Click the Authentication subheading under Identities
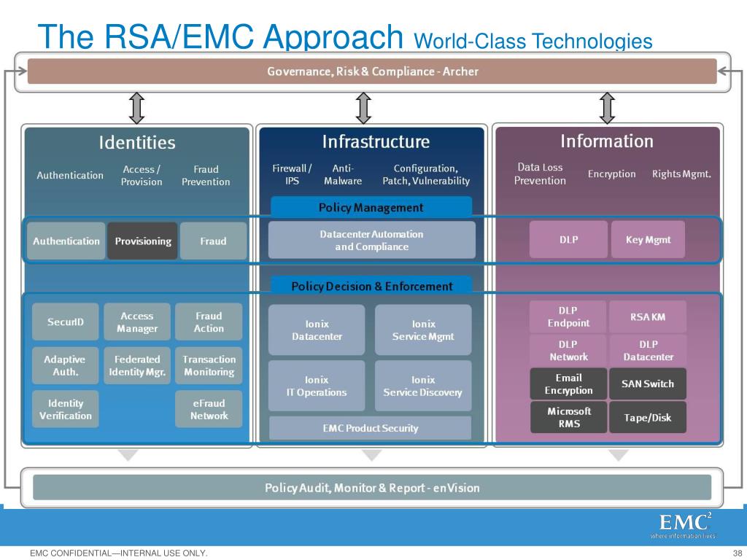Viewport: 747px width, 560px height. pos(70,175)
